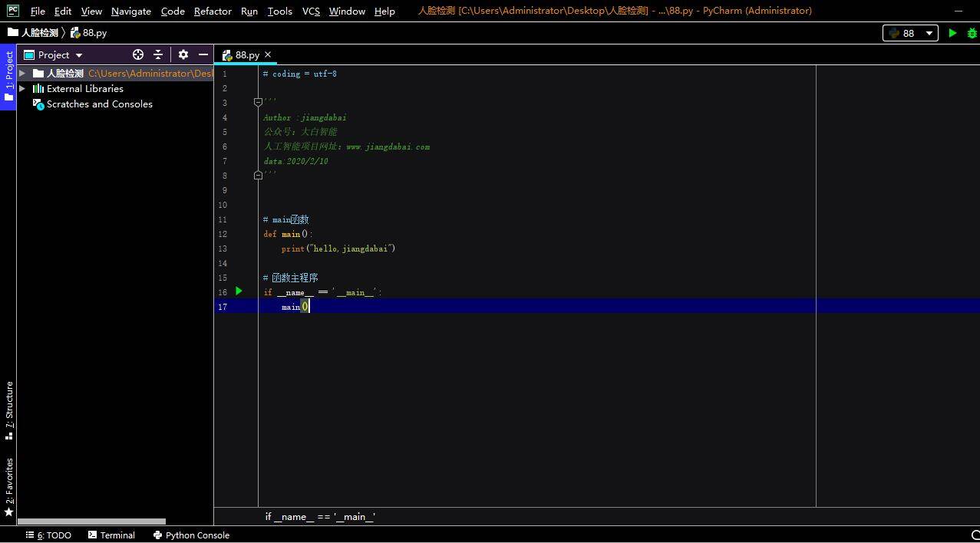Open the VCS menu
This screenshot has width=980, height=543.
coord(311,11)
